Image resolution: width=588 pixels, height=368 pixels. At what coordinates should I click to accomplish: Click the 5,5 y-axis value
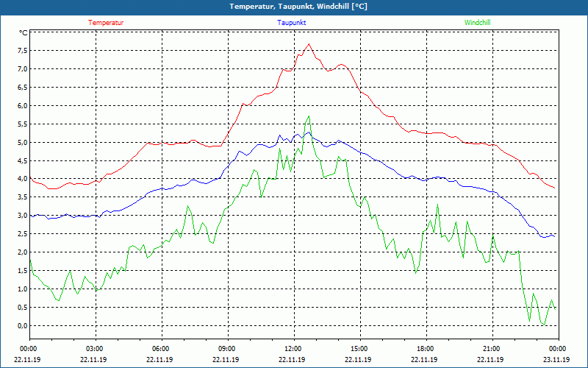tap(23, 124)
